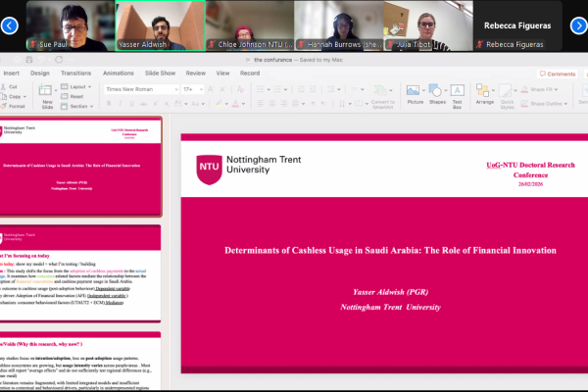Expand the Layout dropdown
The height and width of the screenshot is (392, 588).
pyautogui.click(x=76, y=86)
